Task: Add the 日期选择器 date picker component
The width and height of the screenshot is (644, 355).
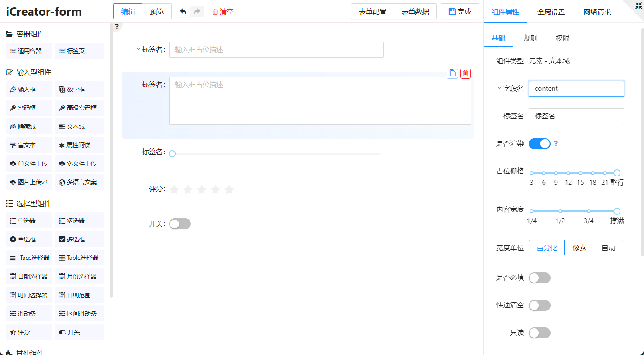Action: pyautogui.click(x=29, y=276)
